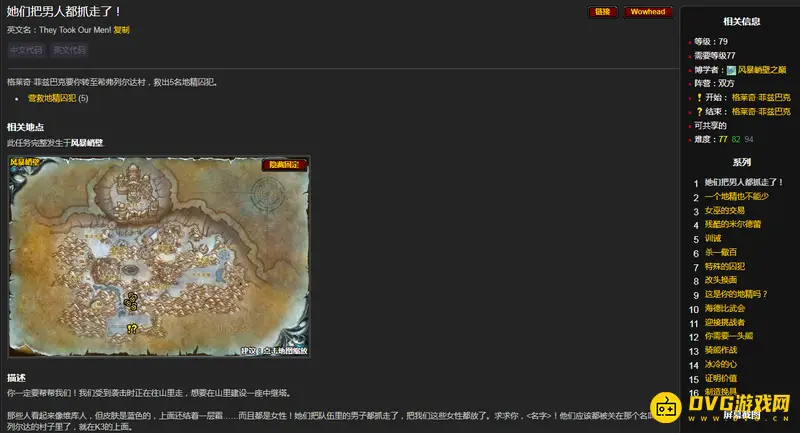Image resolution: width=800 pixels, height=433 pixels.
Task: Open series quest 一个地精也不能少
Action: click(x=736, y=196)
